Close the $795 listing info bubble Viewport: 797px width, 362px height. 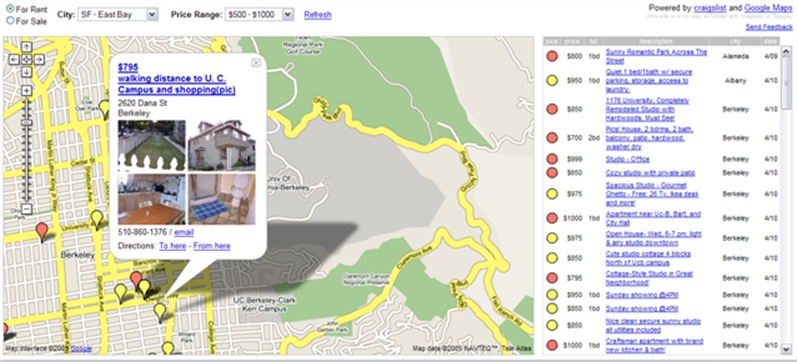pyautogui.click(x=256, y=62)
